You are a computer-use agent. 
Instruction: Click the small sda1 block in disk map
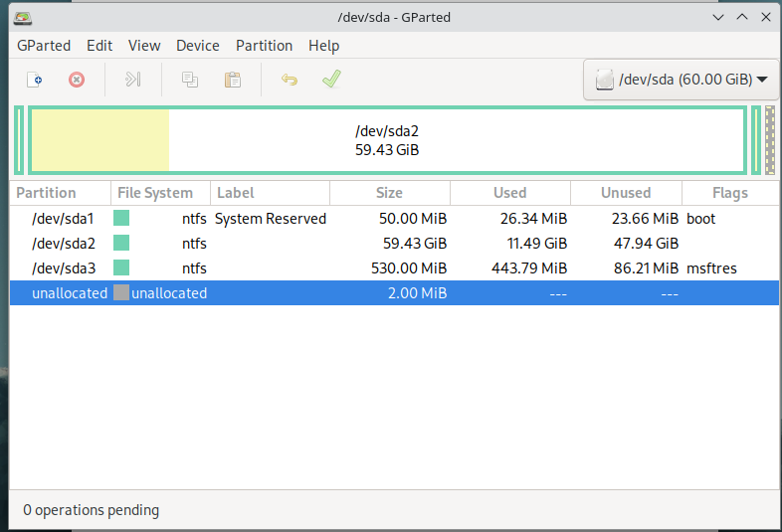[x=19, y=140]
